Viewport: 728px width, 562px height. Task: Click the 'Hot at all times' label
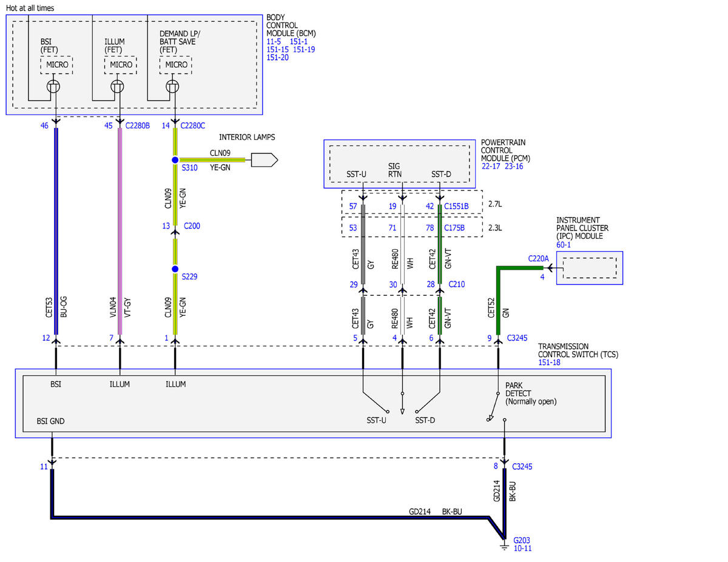pos(30,8)
